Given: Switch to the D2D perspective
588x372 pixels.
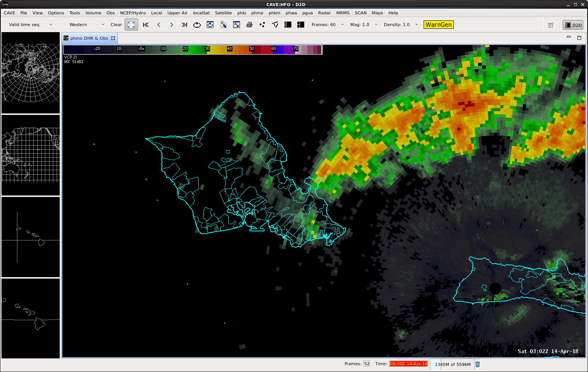Looking at the screenshot, I should [573, 25].
